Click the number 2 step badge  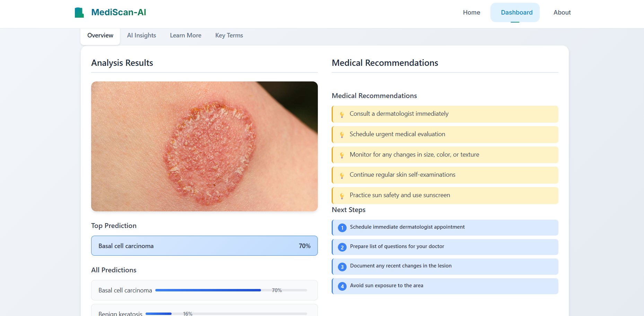click(x=342, y=247)
